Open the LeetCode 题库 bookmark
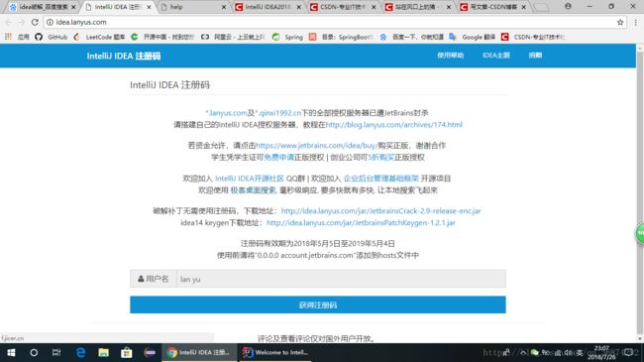The height and width of the screenshot is (362, 644). coord(99,37)
